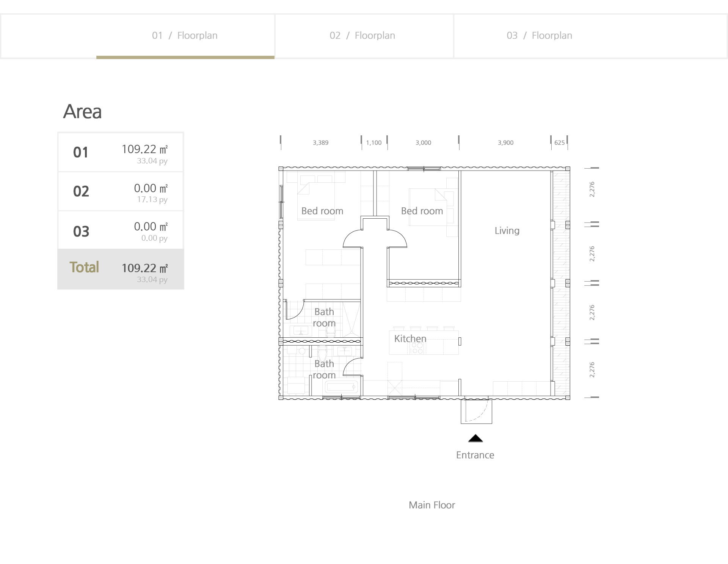
Task: Click the left Bed room label
Action: pos(322,211)
